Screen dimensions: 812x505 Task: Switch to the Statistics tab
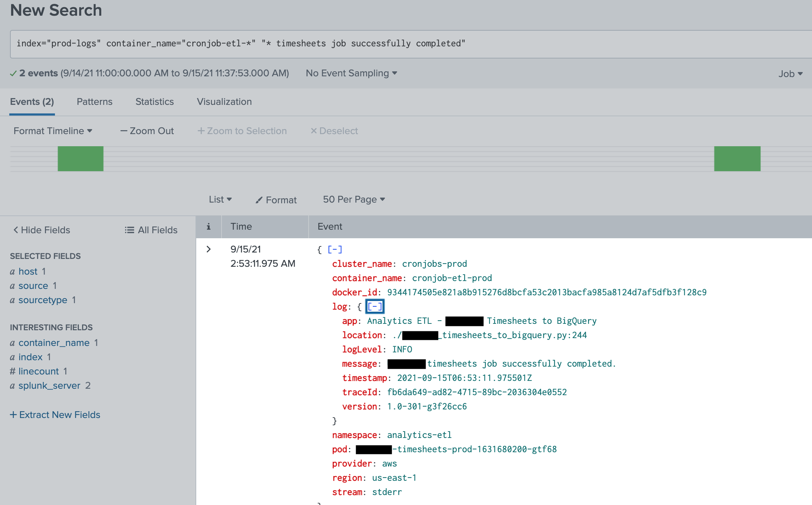click(x=154, y=102)
